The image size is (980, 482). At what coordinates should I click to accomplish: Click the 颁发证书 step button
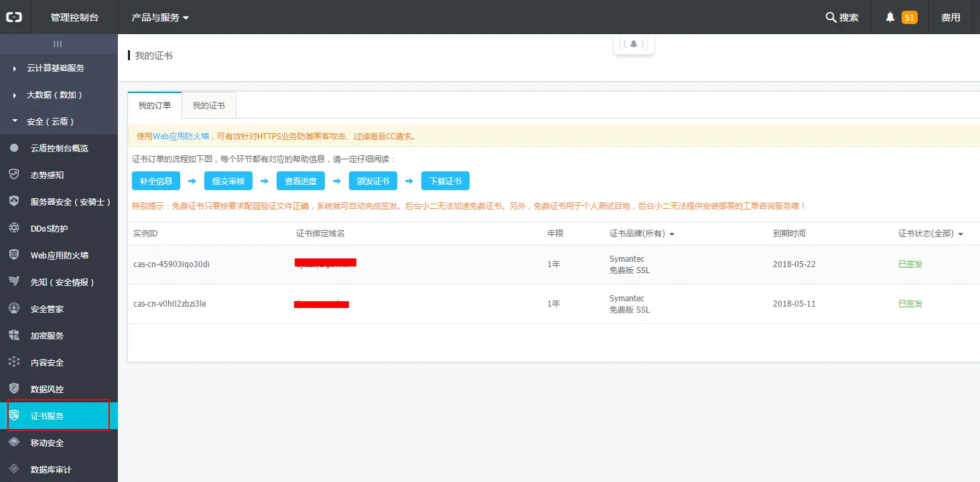(x=373, y=181)
